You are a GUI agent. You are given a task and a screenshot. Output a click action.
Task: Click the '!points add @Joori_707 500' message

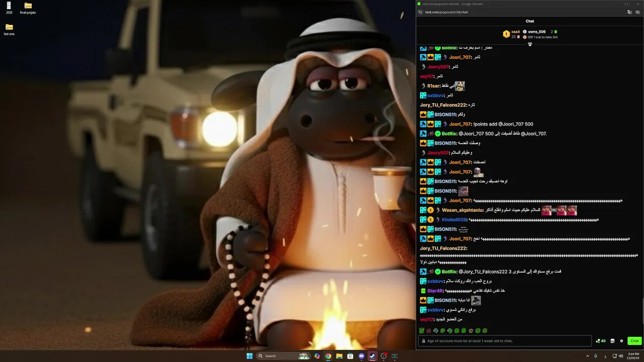pyautogui.click(x=504, y=124)
